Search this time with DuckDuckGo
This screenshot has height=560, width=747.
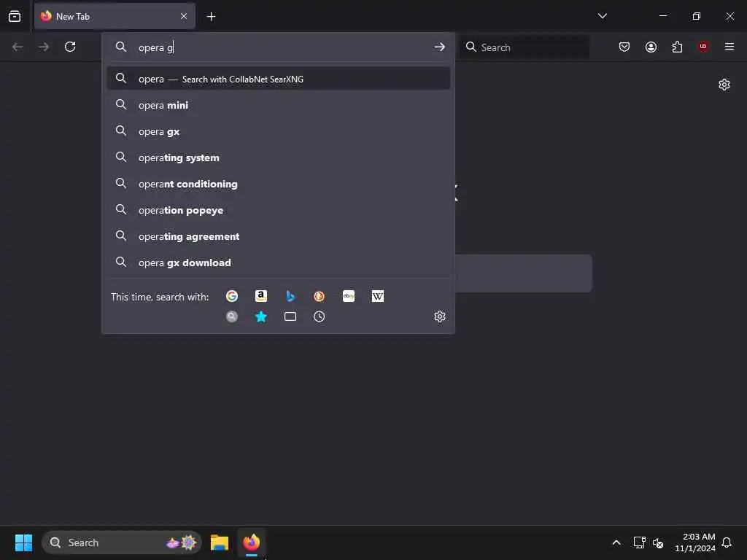320,296
